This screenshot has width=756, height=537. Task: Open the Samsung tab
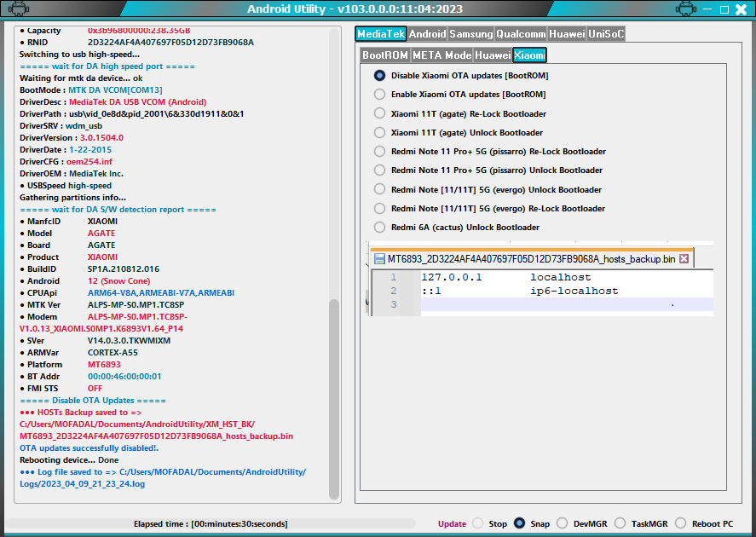[471, 34]
